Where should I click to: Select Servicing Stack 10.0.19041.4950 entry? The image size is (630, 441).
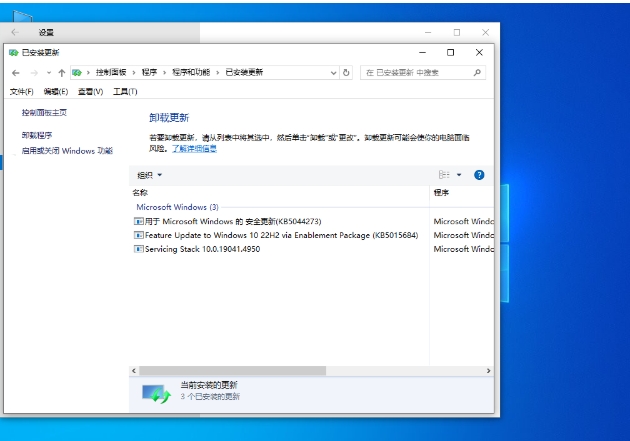pos(202,249)
